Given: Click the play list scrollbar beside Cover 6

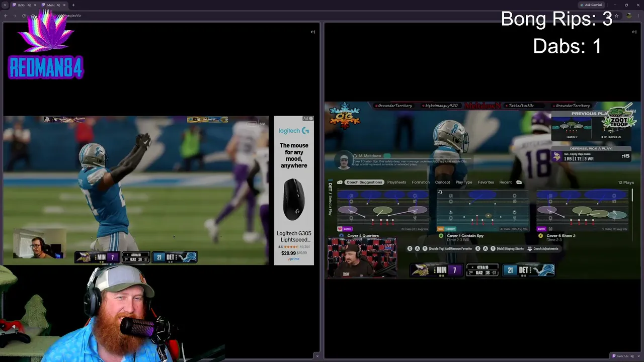Looking at the screenshot, I should click(x=632, y=195).
